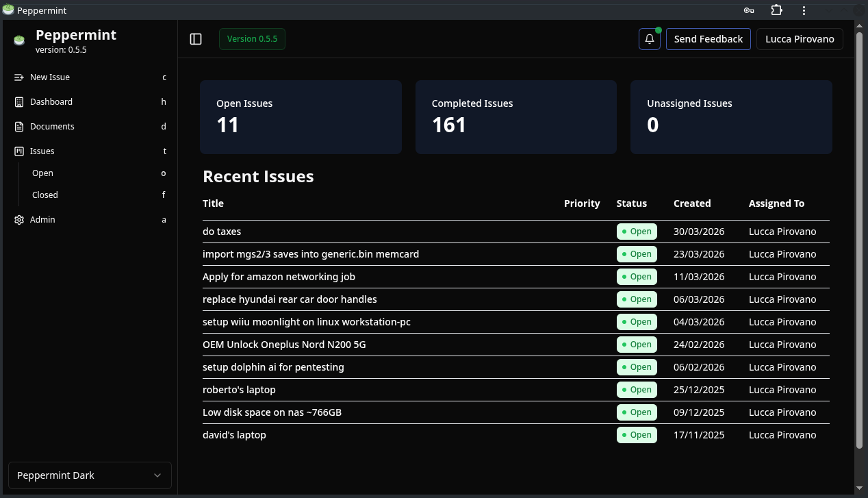Click the Admin gear icon
The height and width of the screenshot is (498, 868).
click(19, 220)
